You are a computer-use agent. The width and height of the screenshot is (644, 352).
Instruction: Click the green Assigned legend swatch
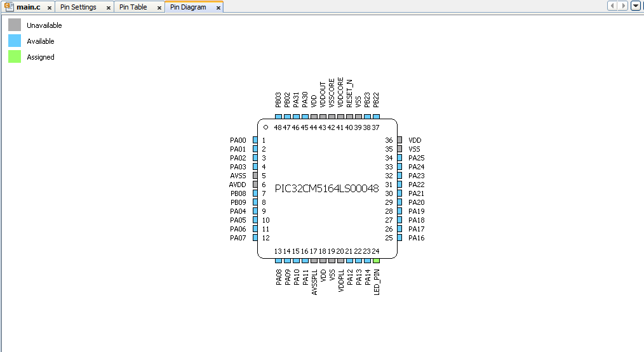15,57
